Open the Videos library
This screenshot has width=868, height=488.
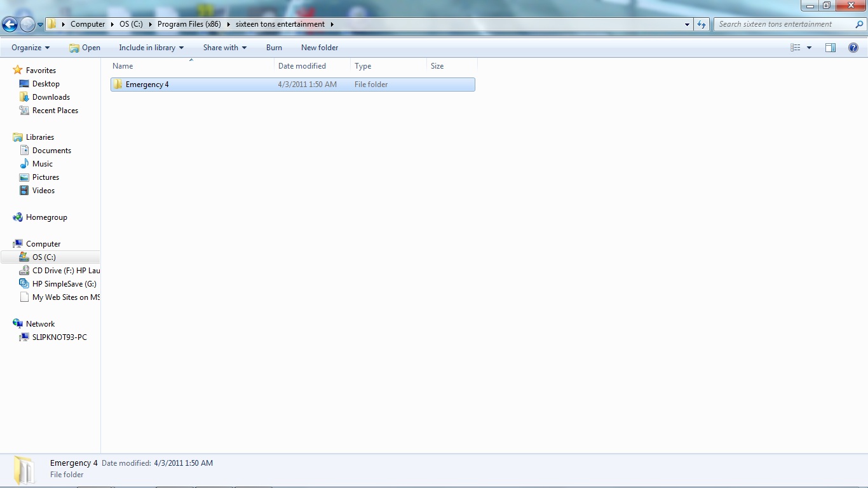[x=43, y=191]
